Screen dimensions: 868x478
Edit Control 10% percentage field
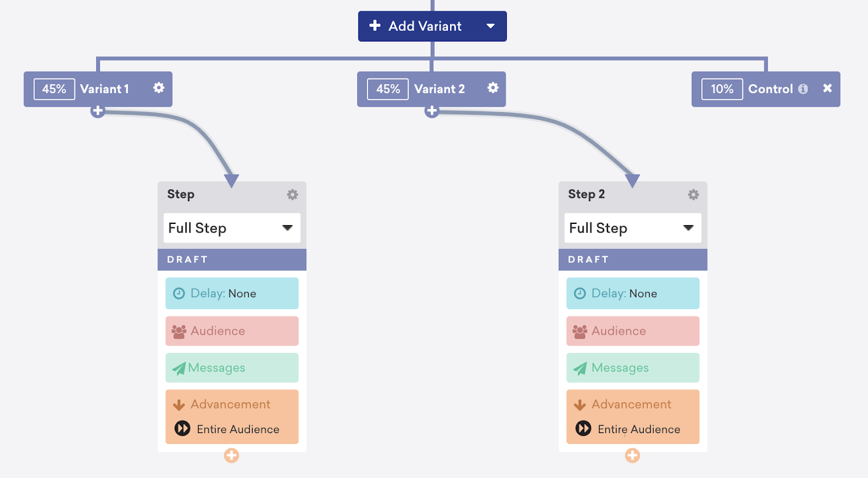[x=722, y=89]
